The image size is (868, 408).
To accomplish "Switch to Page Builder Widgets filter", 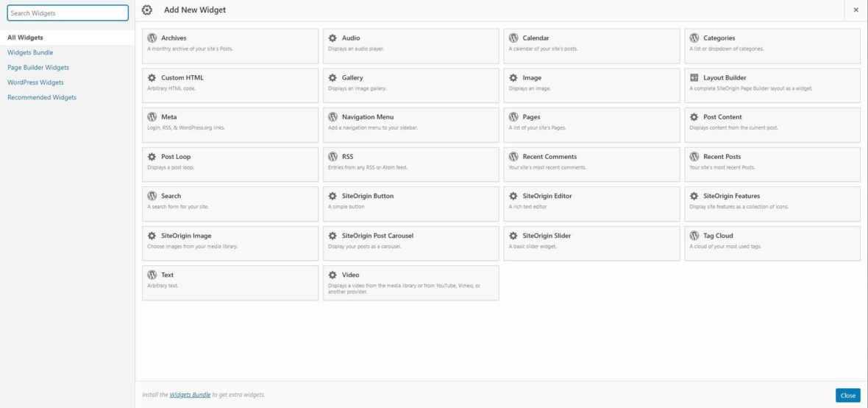I will (38, 68).
